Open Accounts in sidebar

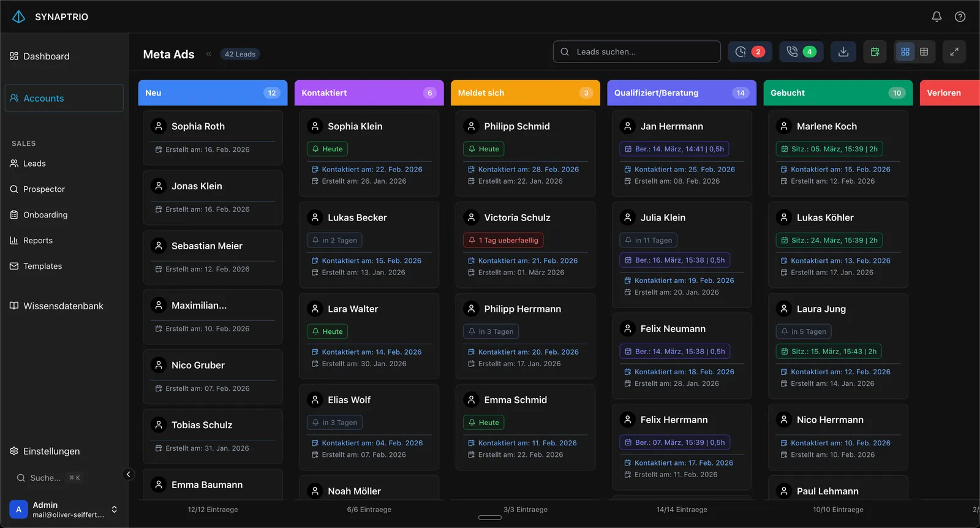click(x=64, y=98)
